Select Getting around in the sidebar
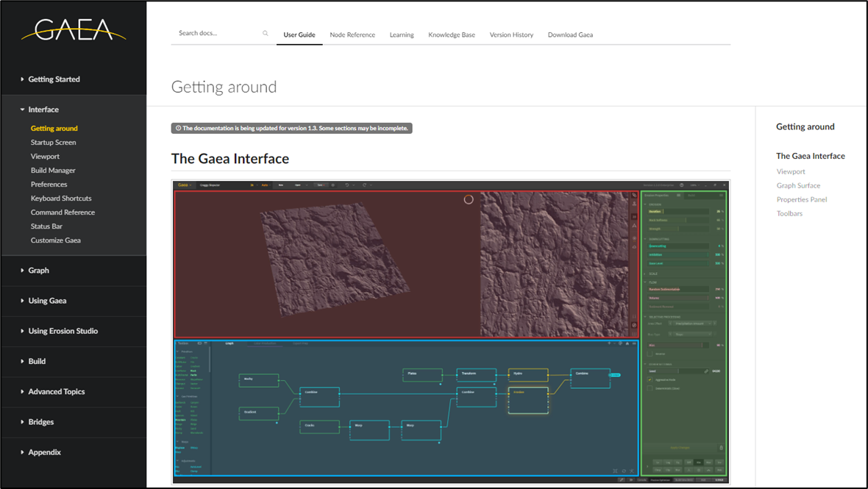The image size is (868, 489). (x=54, y=129)
